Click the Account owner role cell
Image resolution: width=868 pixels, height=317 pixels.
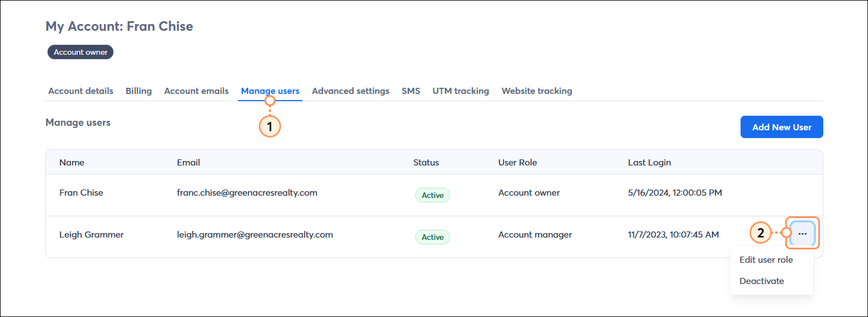pos(529,193)
